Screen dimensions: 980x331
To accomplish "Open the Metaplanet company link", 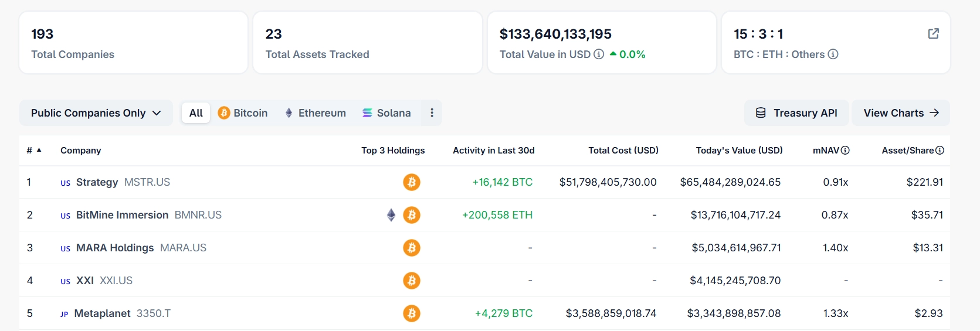I will pos(102,313).
